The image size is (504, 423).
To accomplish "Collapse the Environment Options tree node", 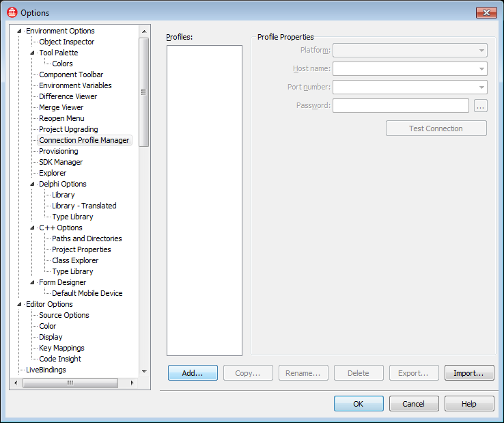I will click(20, 31).
